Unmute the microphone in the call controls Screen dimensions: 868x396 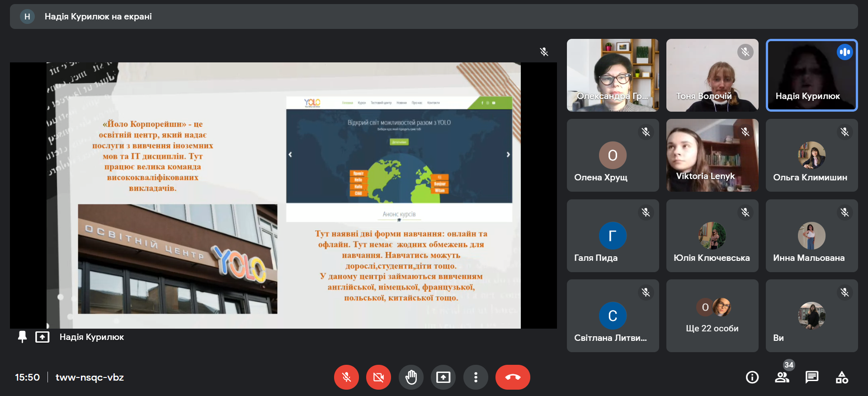[346, 377]
